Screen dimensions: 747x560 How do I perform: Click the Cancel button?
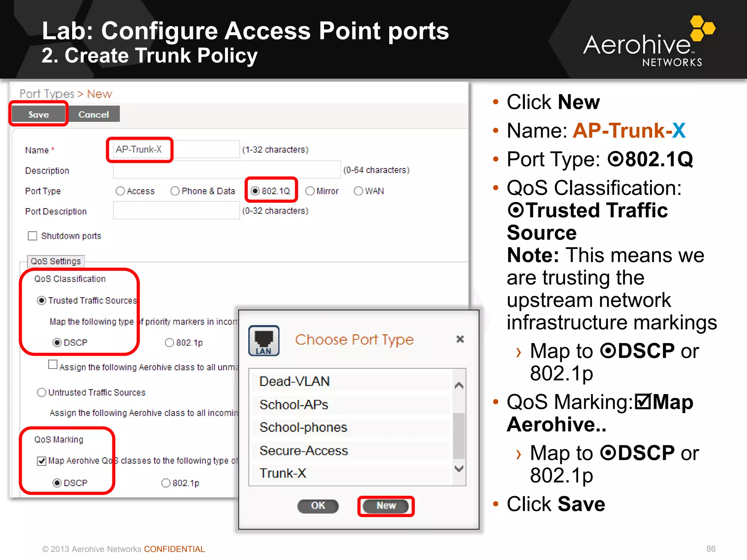pyautogui.click(x=93, y=114)
